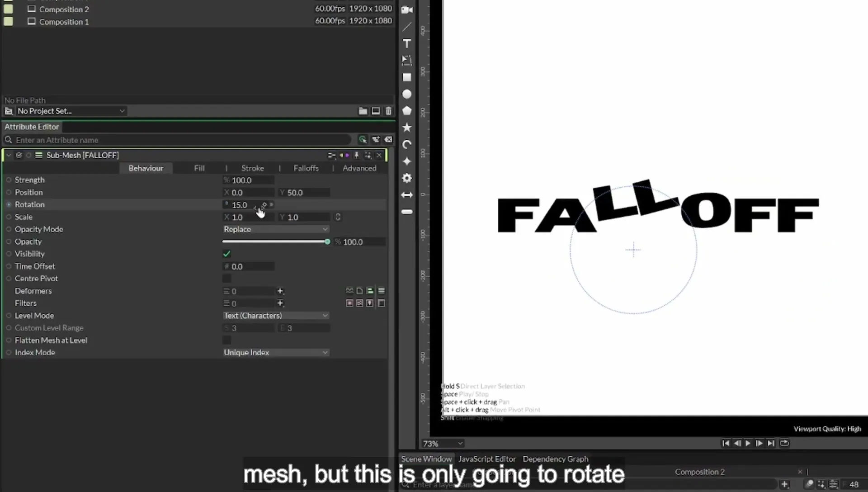
Task: Open the Level Mode dropdown
Action: pos(275,316)
